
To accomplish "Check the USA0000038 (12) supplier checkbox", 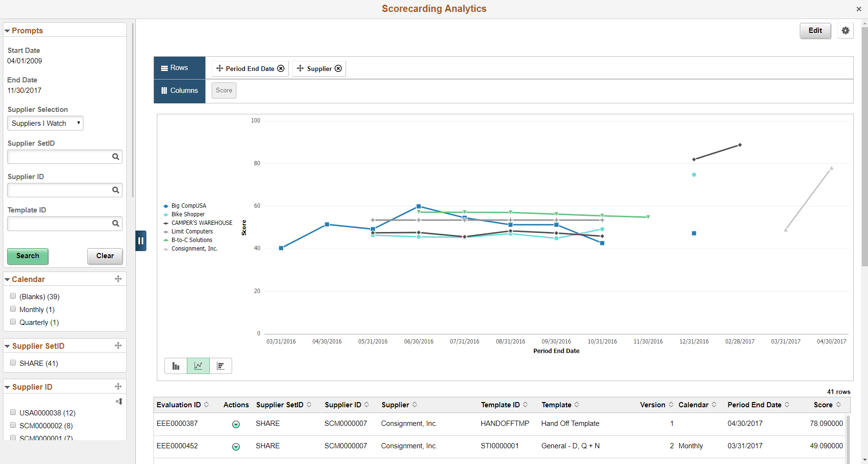I will pyautogui.click(x=13, y=412).
